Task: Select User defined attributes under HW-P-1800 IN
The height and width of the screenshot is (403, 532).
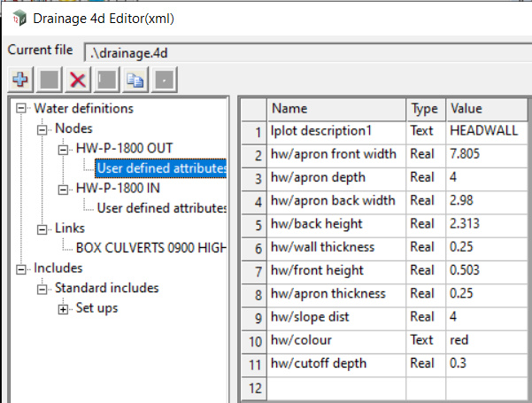Action: [162, 209]
